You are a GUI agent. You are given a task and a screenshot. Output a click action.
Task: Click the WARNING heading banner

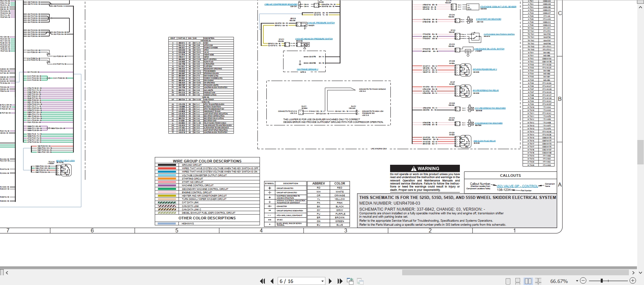[425, 168]
